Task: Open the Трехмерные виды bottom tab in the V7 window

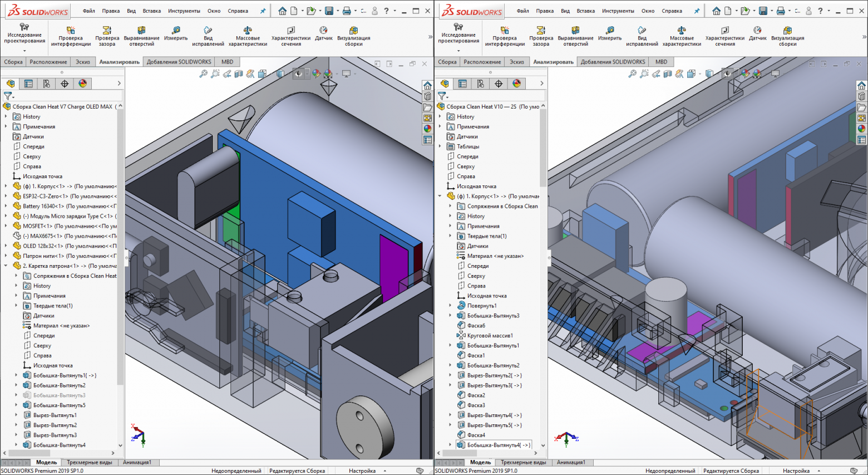Action: pyautogui.click(x=90, y=462)
